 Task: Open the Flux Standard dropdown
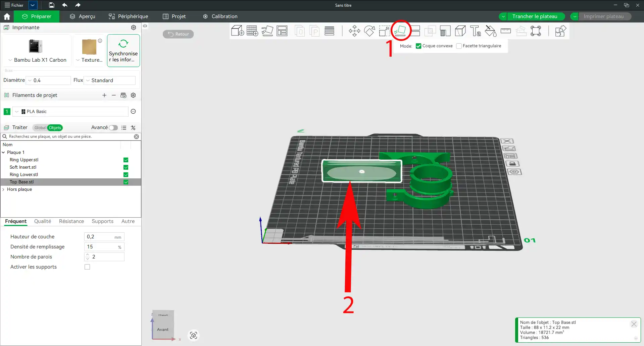[x=110, y=80]
